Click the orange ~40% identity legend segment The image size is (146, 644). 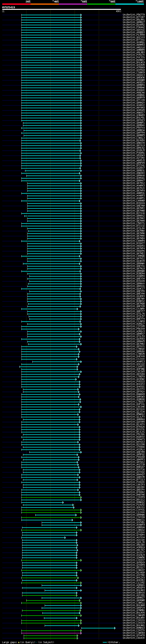tap(45, 4)
